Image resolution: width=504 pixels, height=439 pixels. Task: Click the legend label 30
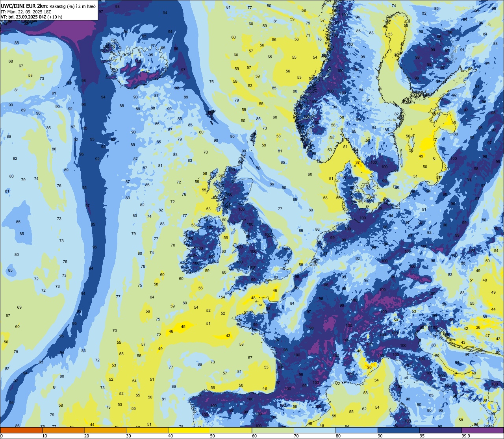pos(128,436)
